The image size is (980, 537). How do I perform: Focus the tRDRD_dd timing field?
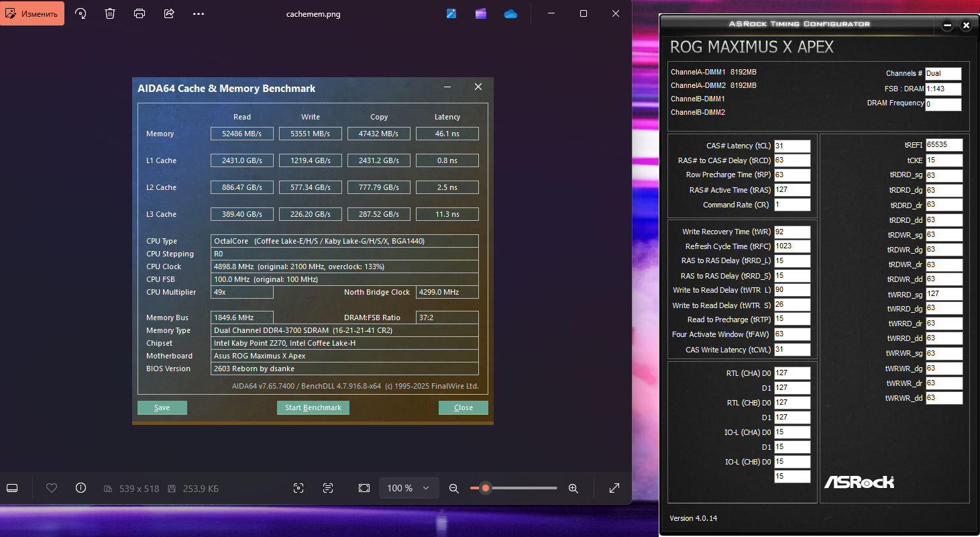click(944, 220)
